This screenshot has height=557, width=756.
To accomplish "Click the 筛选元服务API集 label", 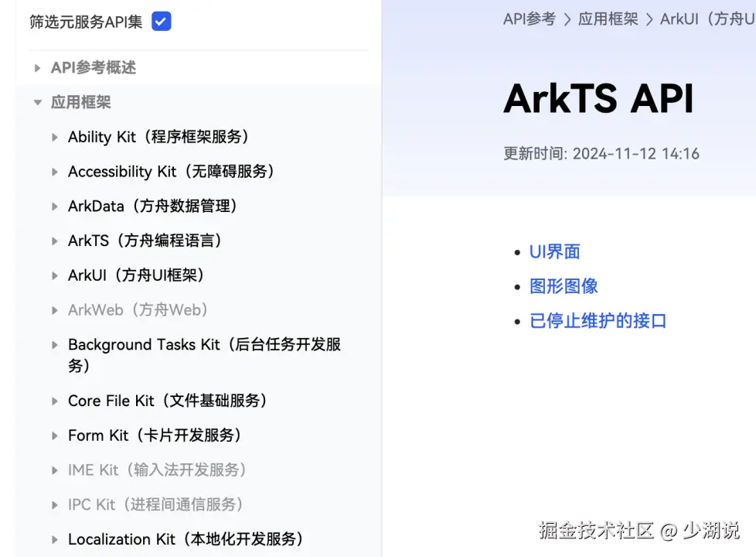I will [x=86, y=22].
